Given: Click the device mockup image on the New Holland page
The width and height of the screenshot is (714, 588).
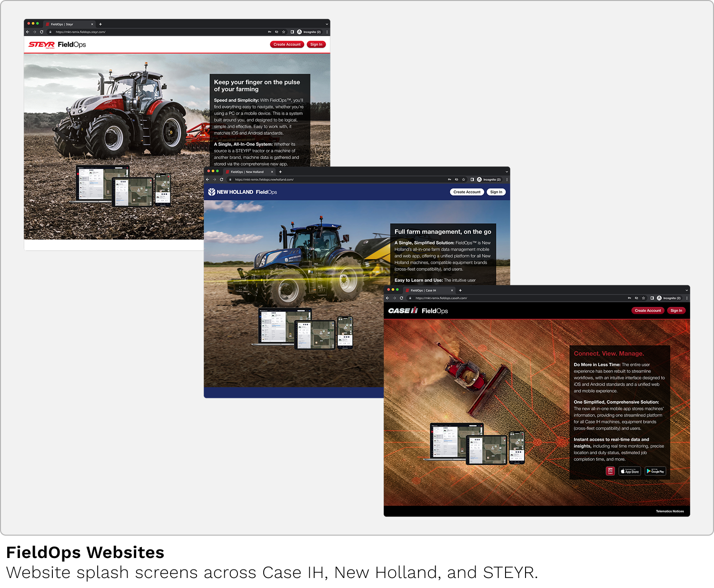Looking at the screenshot, I should pos(303,329).
